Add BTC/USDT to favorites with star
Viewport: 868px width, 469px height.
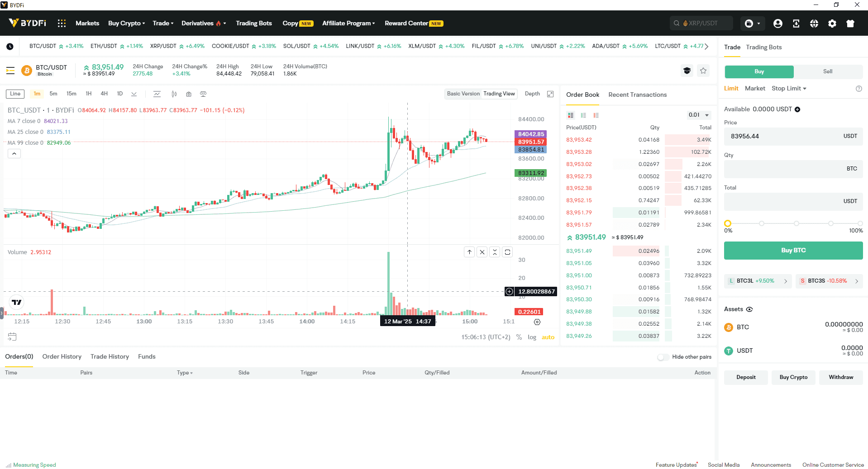(x=703, y=71)
